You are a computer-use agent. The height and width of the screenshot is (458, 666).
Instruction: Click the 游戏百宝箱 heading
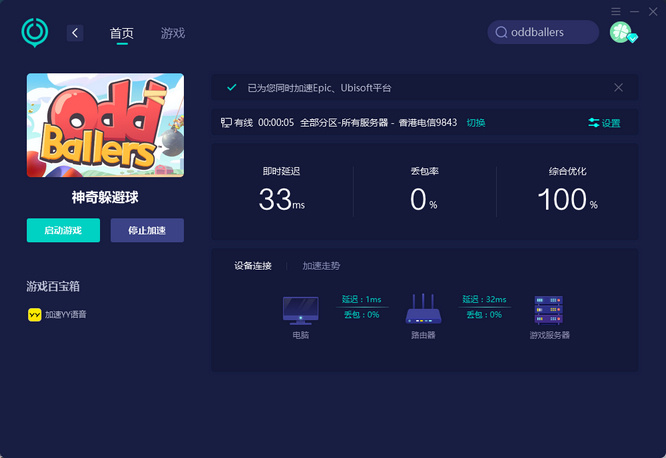point(53,286)
